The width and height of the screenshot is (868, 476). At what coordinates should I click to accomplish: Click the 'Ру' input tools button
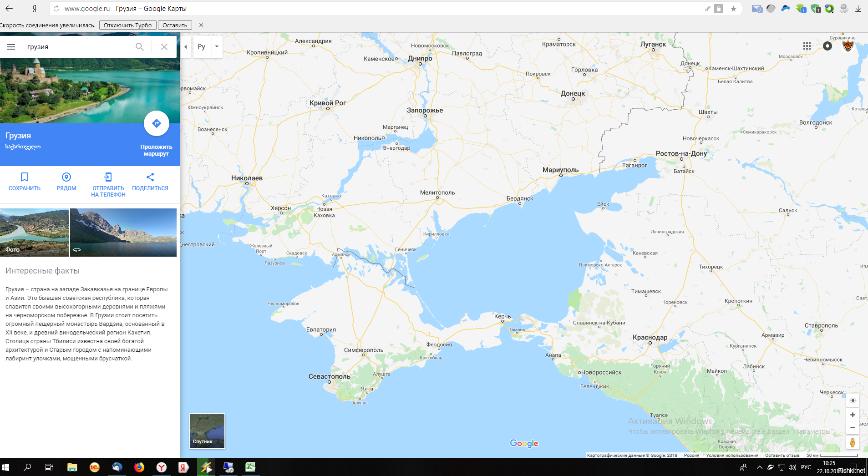point(202,47)
